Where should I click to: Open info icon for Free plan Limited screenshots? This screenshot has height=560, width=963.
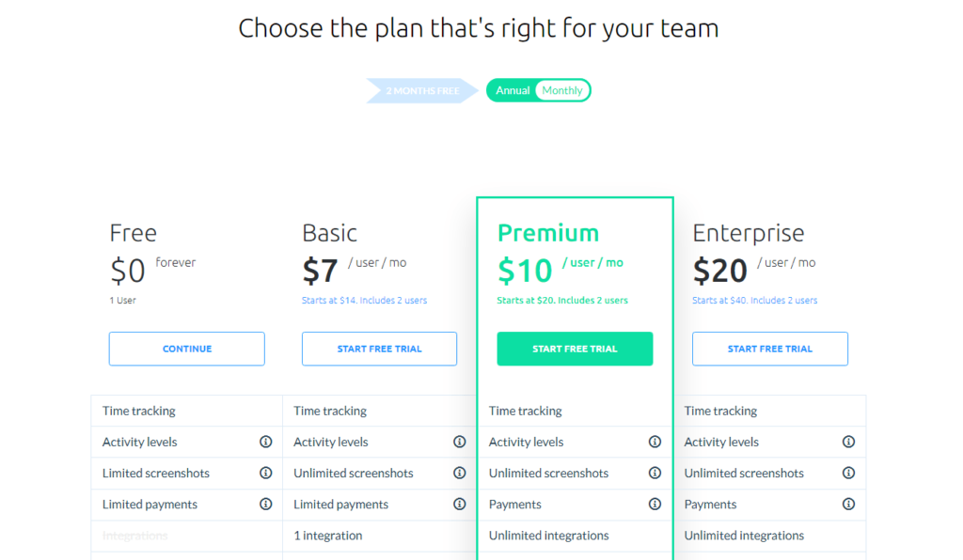coord(265,473)
